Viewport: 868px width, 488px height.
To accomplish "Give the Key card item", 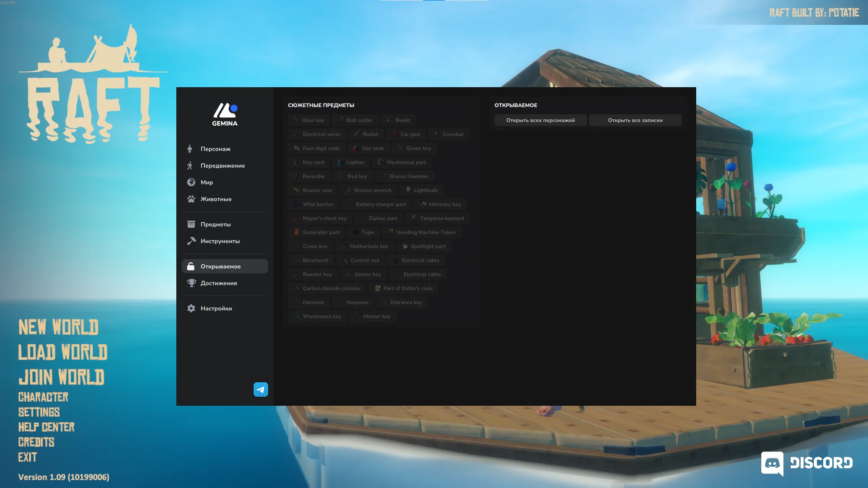I will (309, 162).
